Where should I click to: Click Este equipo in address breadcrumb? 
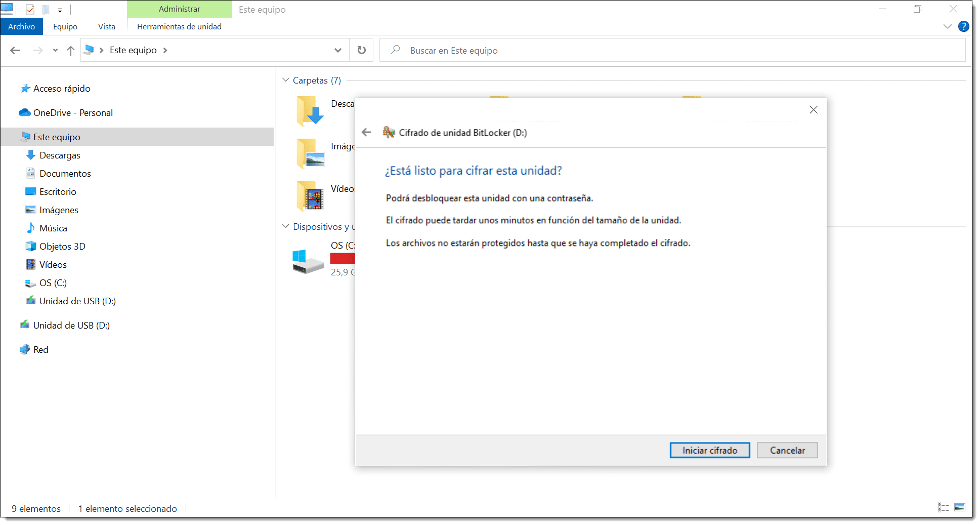(133, 50)
